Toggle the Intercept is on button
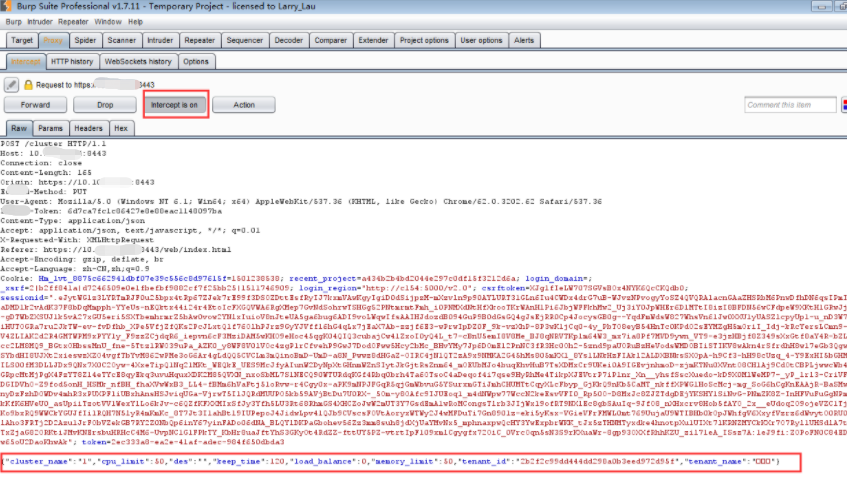This screenshot has height=479, width=847. 174,105
